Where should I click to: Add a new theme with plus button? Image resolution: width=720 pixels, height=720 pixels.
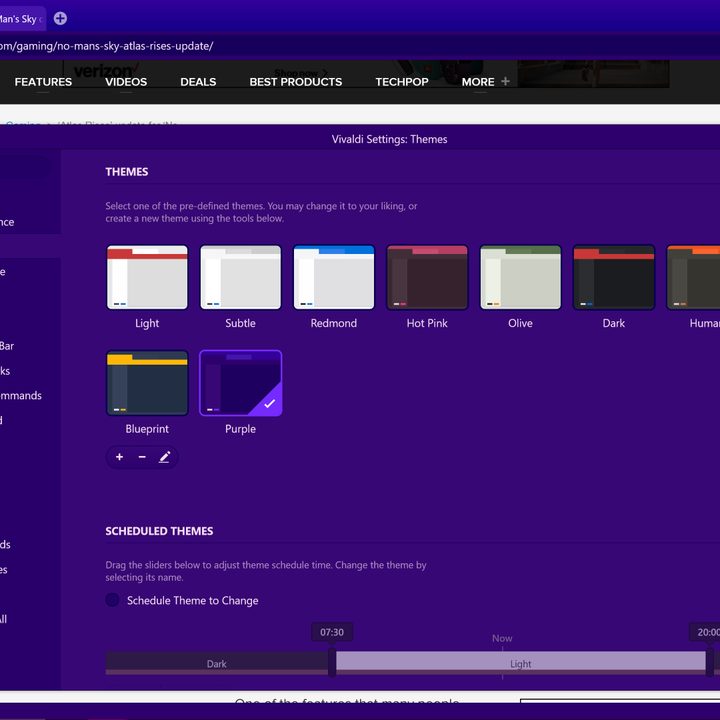[x=119, y=457]
